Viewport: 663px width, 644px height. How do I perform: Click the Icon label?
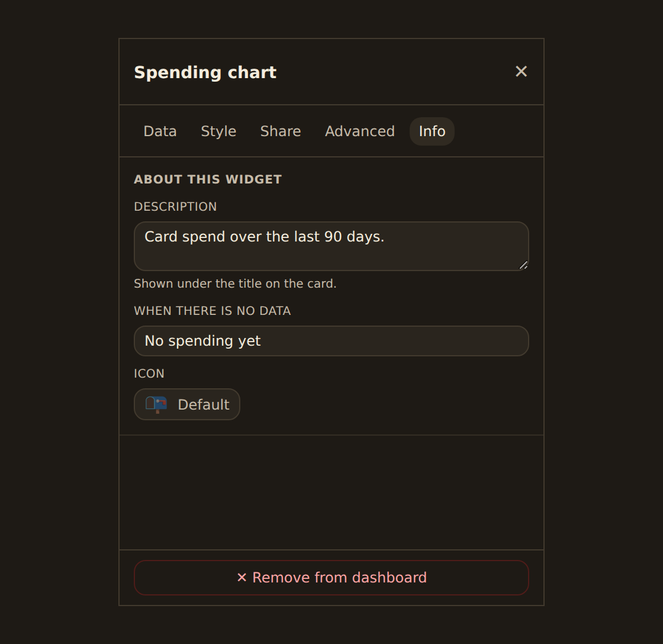tap(149, 374)
